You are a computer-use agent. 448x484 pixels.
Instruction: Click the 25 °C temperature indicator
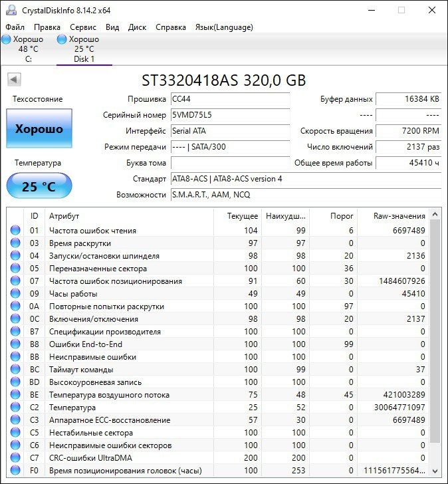(x=39, y=187)
